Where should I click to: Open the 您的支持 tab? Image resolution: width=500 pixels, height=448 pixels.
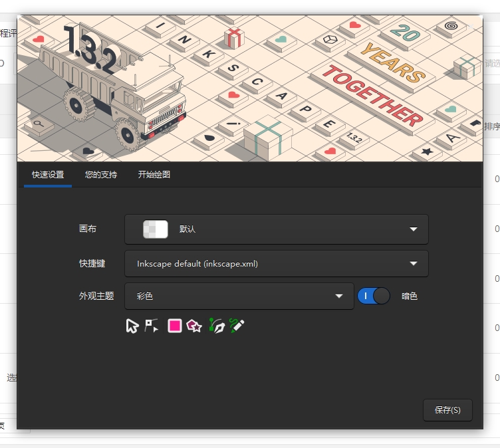tap(101, 175)
